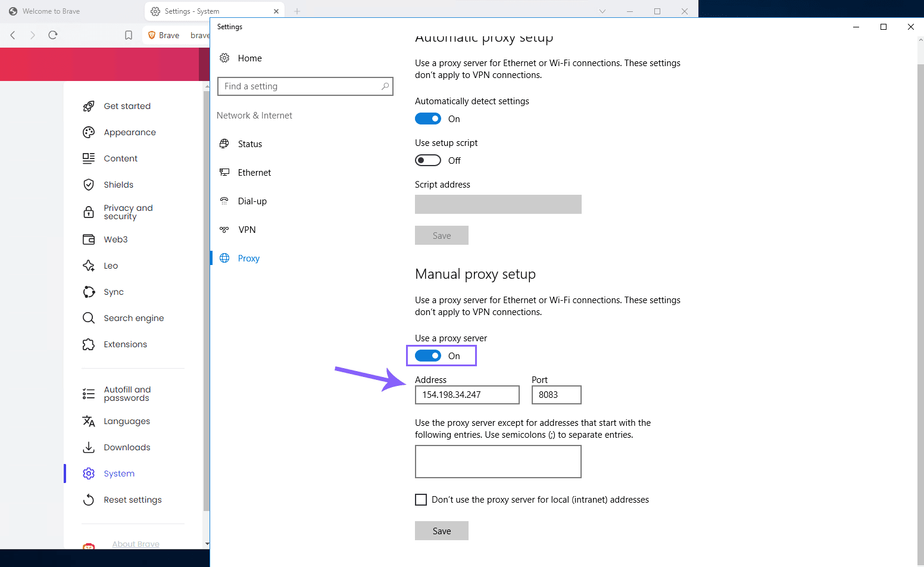Open Sync settings in Brave sidebar
Screen dimensions: 924x567
click(113, 292)
